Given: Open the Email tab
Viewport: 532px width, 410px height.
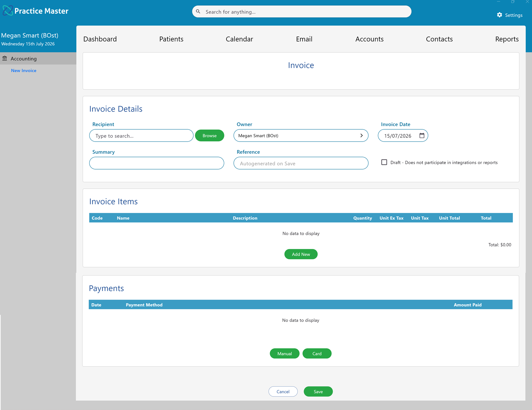Looking at the screenshot, I should (304, 39).
